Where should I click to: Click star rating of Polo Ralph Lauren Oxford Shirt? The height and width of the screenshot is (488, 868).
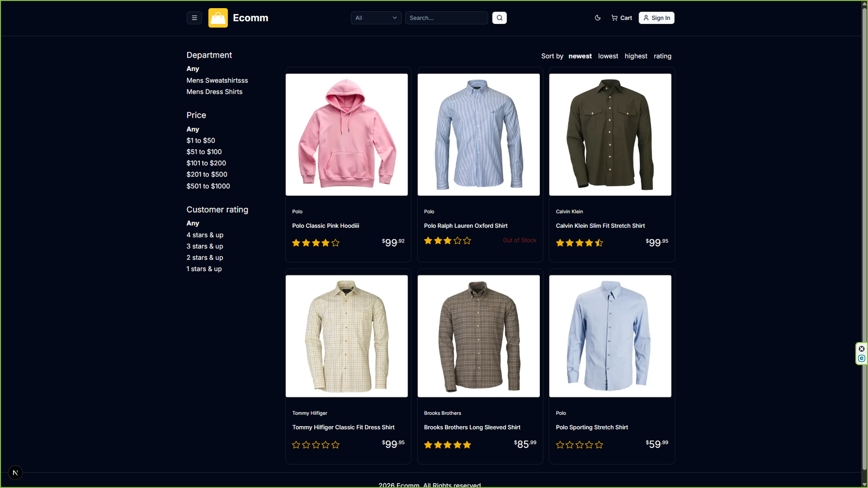(x=448, y=241)
